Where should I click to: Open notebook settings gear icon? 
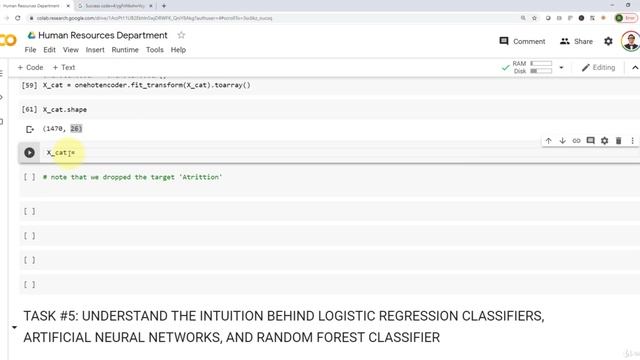tap(608, 41)
